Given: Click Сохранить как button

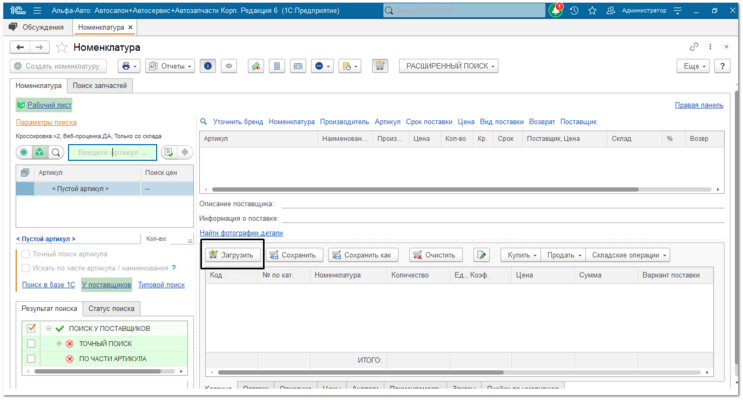Looking at the screenshot, I should [x=363, y=255].
